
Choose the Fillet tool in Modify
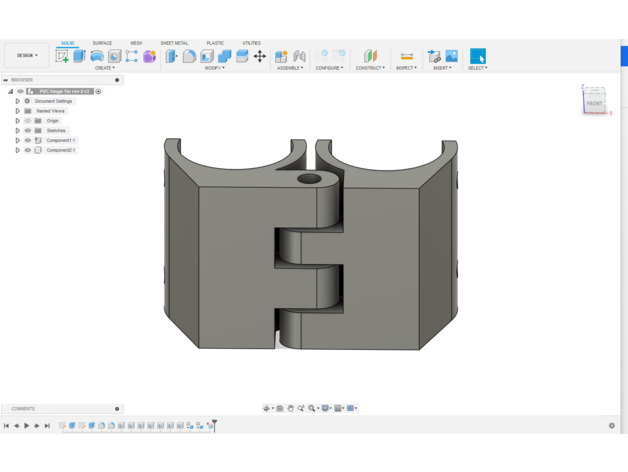189,57
